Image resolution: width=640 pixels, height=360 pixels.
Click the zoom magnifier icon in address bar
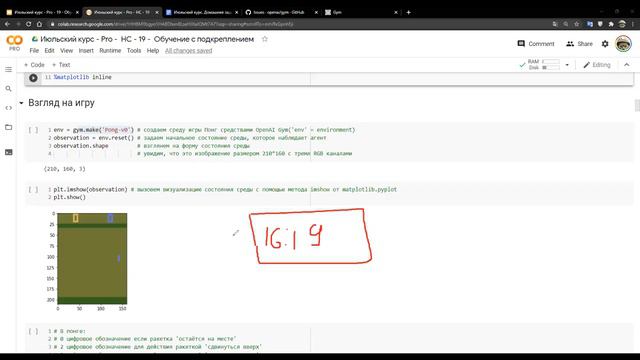point(566,24)
